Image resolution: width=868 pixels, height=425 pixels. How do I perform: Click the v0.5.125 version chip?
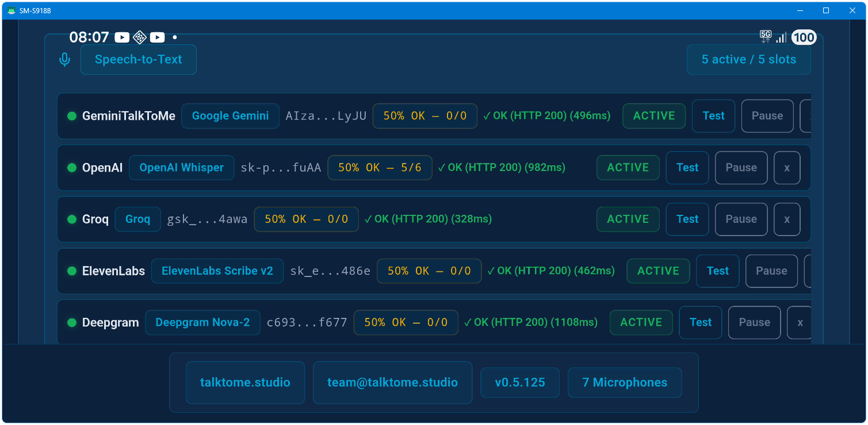tap(520, 382)
